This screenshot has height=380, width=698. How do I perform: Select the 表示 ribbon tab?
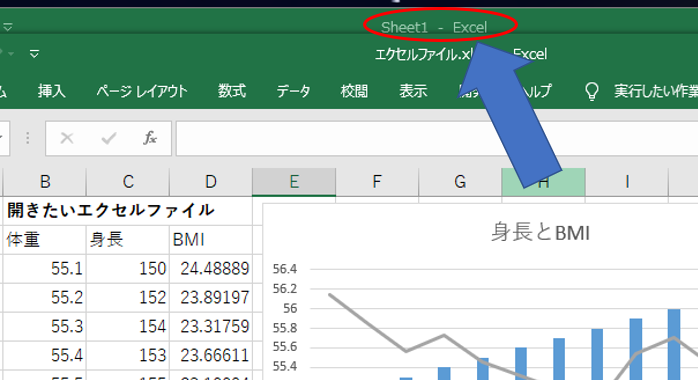413,91
